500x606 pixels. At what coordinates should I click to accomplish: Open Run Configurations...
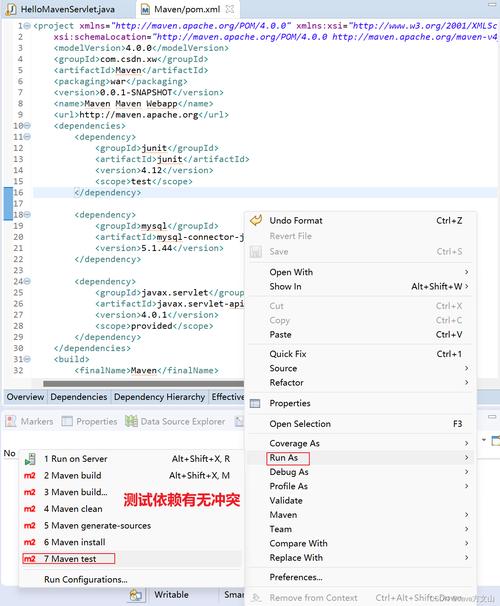(x=131, y=580)
